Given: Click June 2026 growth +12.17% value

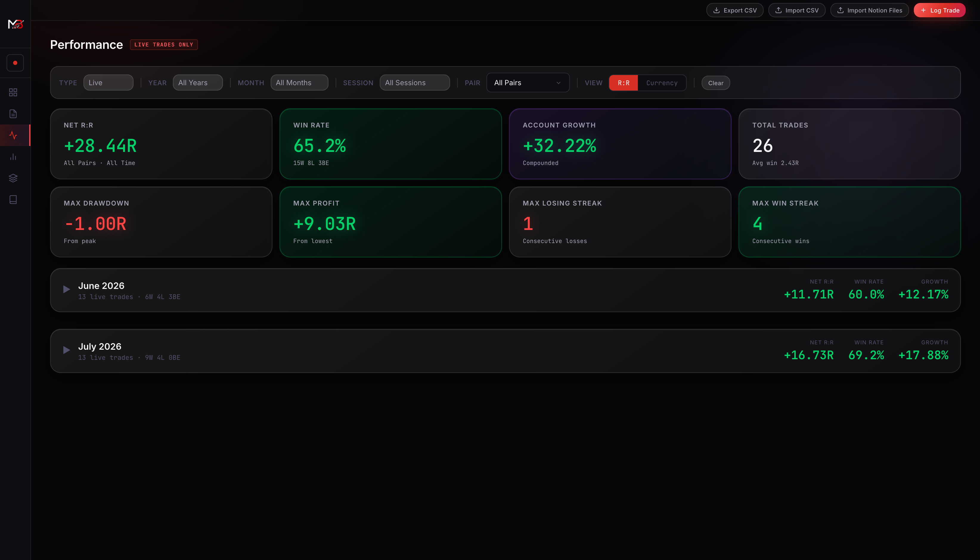Looking at the screenshot, I should click(923, 295).
